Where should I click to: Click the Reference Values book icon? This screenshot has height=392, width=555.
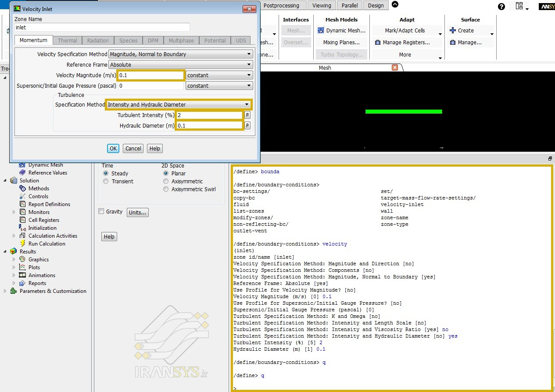point(22,173)
